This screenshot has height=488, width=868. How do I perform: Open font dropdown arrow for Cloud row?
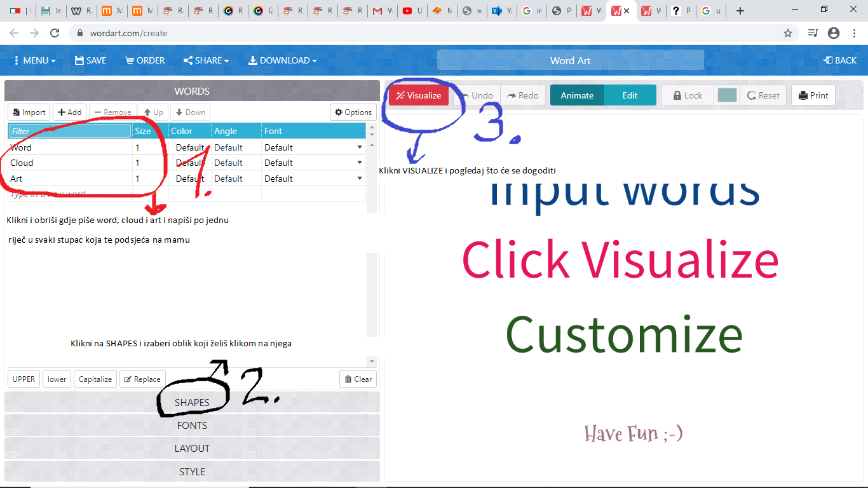pyautogui.click(x=360, y=163)
